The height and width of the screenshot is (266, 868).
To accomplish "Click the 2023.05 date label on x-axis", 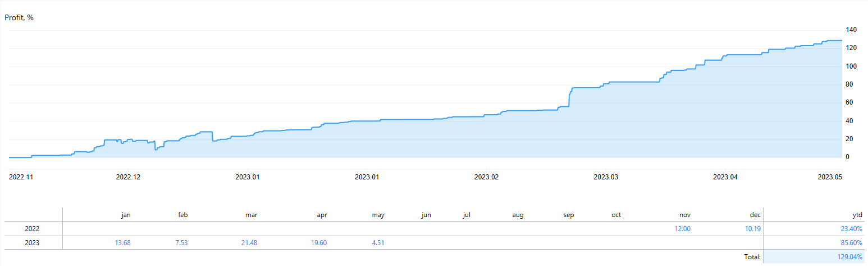I will click(830, 177).
